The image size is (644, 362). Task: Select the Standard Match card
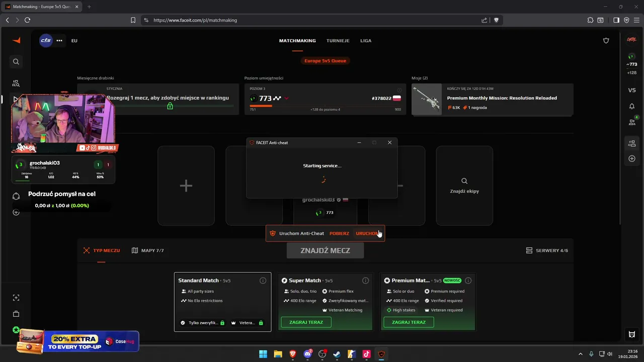(222, 302)
